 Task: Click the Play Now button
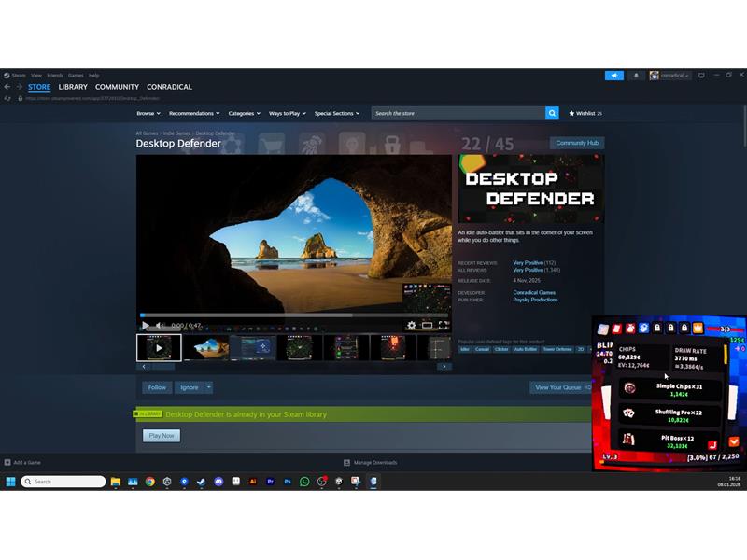coord(162,435)
